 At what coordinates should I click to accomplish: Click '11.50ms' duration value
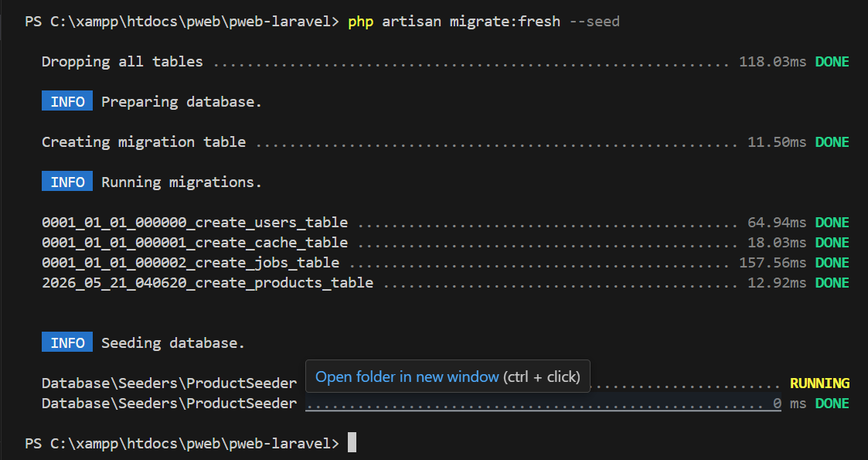tap(778, 142)
